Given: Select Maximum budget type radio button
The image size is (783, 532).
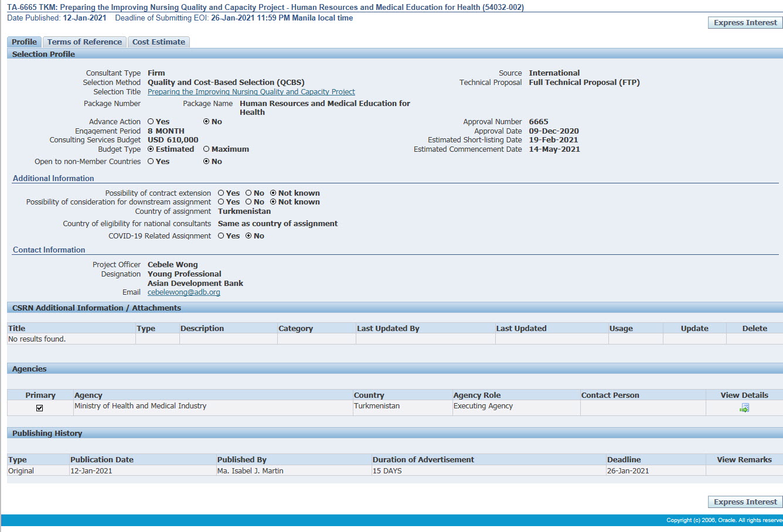Looking at the screenshot, I should [x=206, y=149].
